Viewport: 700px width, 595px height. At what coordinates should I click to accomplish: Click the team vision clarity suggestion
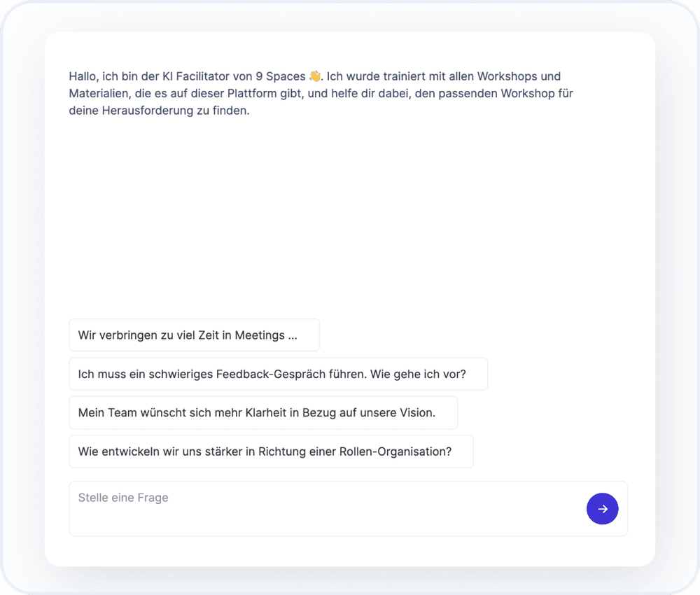pyautogui.click(x=262, y=412)
